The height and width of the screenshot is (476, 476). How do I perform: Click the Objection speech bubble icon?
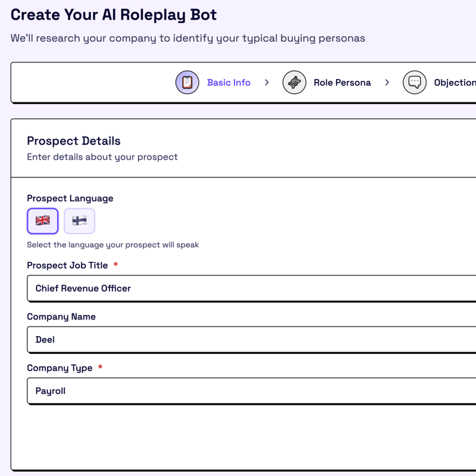pos(414,82)
